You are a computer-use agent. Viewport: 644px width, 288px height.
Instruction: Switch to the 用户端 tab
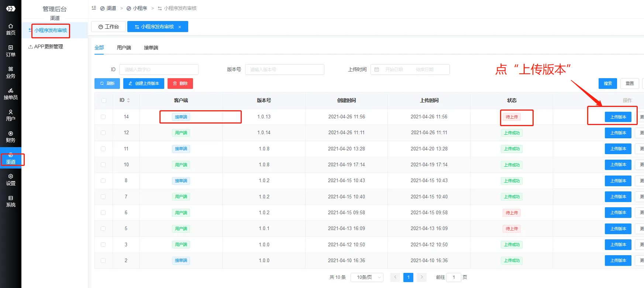pyautogui.click(x=124, y=48)
